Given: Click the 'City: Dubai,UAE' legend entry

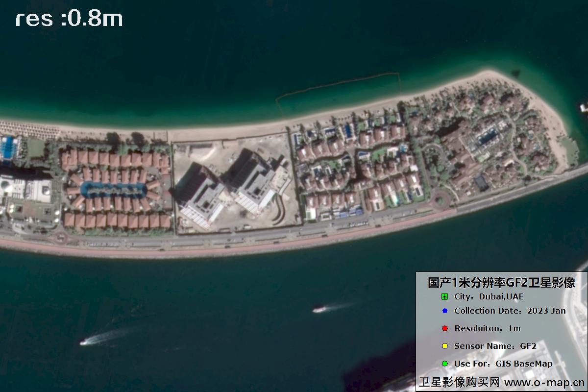Looking at the screenshot, I should click(489, 296).
